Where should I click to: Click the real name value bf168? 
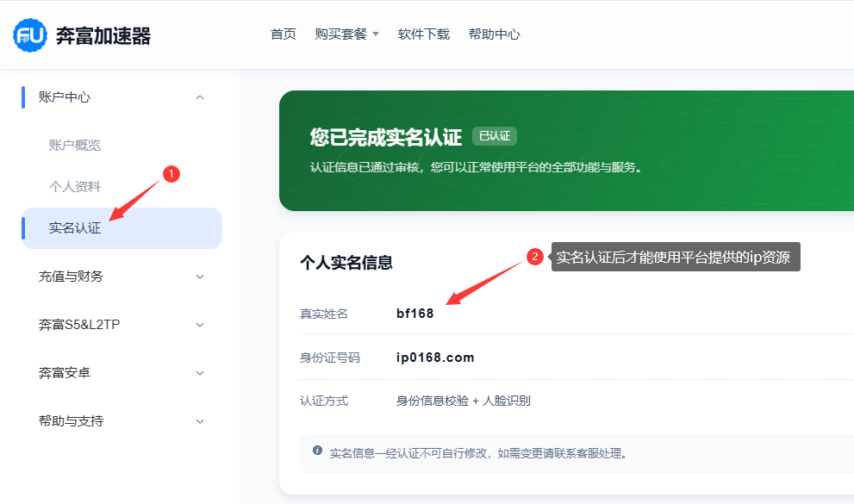tap(415, 314)
